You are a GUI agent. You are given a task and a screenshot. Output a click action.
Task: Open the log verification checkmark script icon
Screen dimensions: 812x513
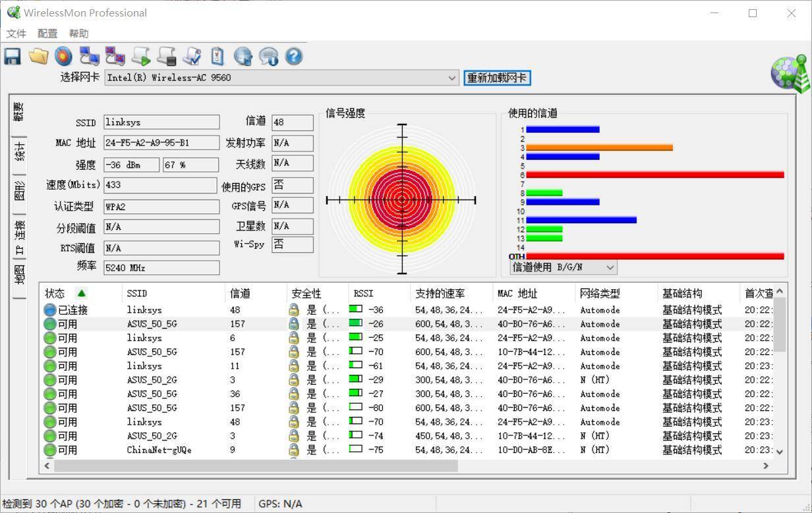(x=192, y=56)
